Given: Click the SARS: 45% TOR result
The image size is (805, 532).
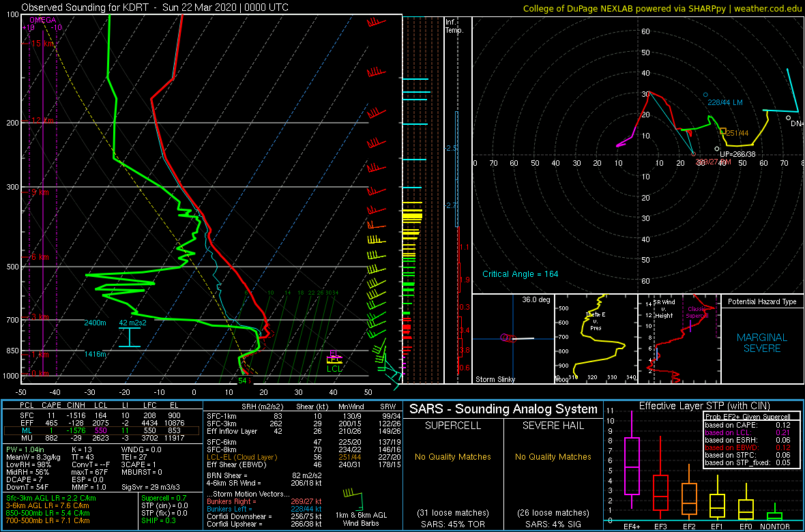Looking at the screenshot, I should pos(453,523).
